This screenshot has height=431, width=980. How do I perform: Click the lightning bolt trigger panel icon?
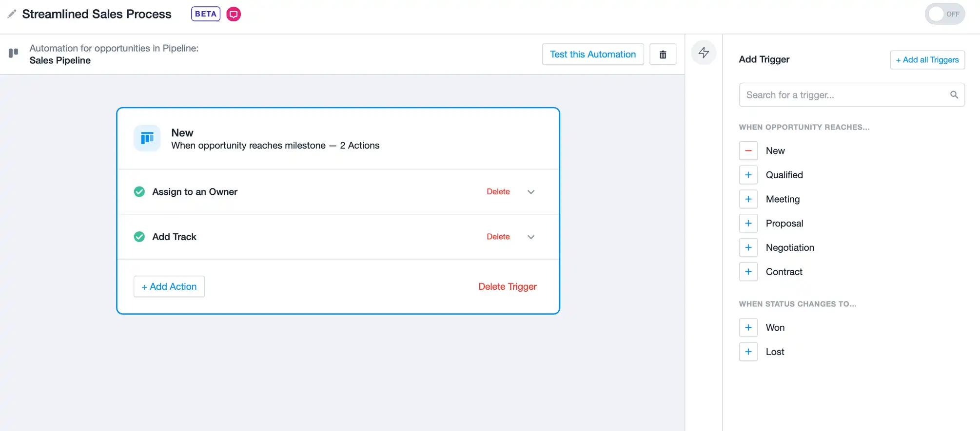pyautogui.click(x=704, y=52)
